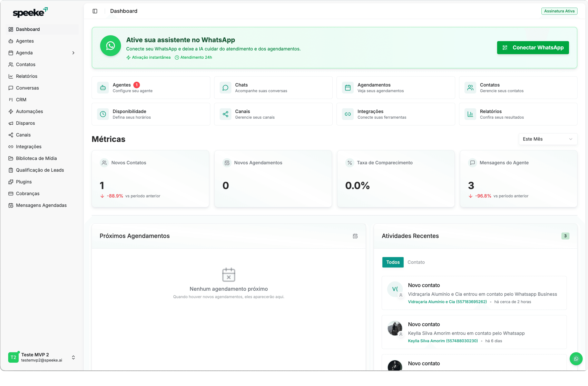Open Keylla Silva Amorim contact link
The width and height of the screenshot is (588, 386).
[443, 341]
